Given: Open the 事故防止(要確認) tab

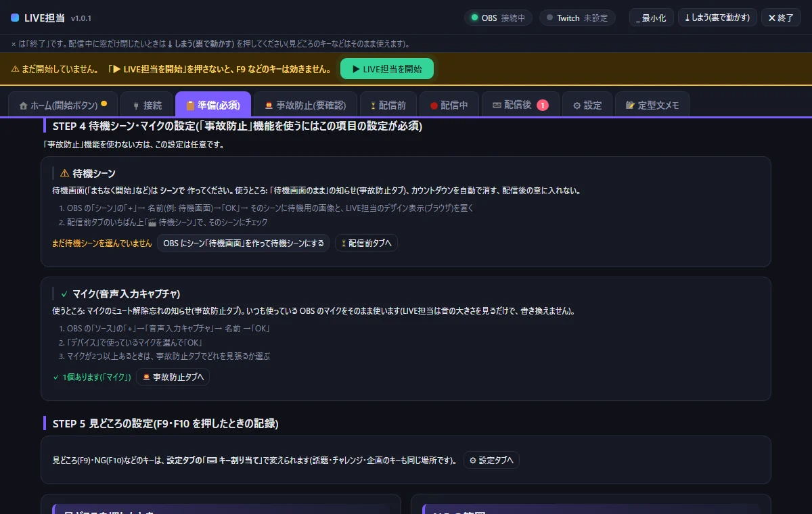Looking at the screenshot, I should click(x=305, y=105).
